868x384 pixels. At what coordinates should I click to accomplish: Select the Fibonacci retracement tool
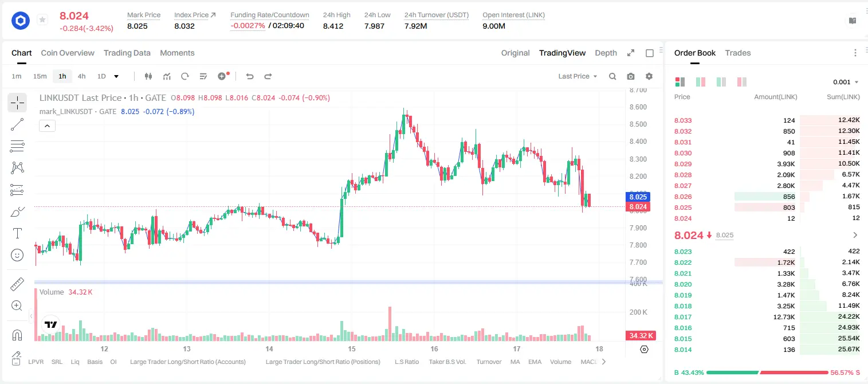(x=17, y=146)
